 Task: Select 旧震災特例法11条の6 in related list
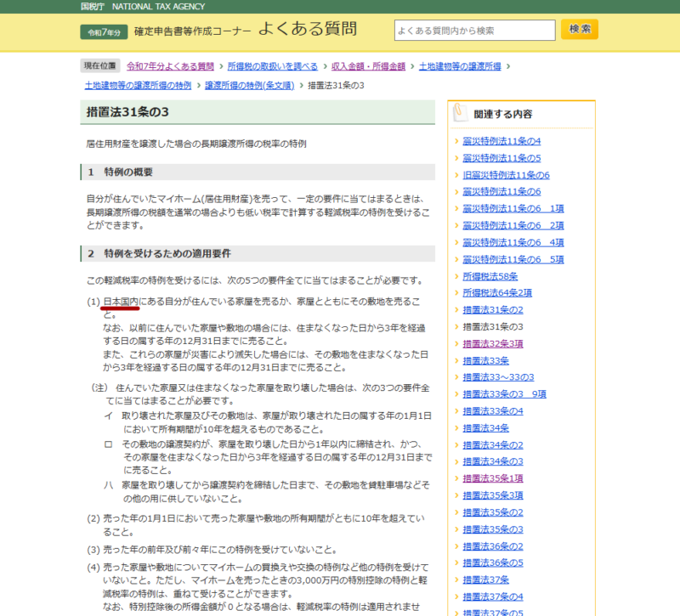[506, 175]
